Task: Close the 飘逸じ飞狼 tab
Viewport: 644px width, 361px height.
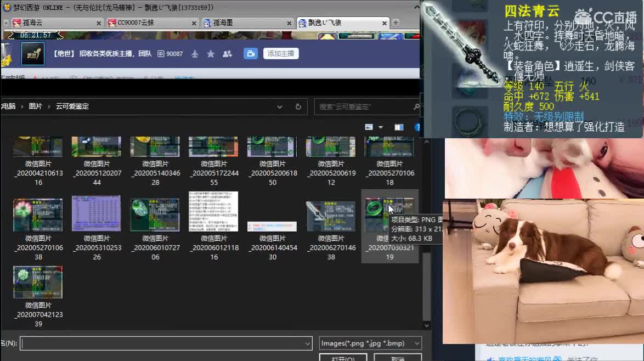Action: [385, 24]
